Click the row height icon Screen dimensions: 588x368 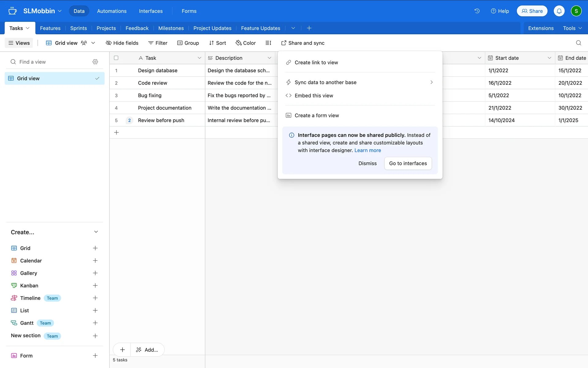pos(268,43)
